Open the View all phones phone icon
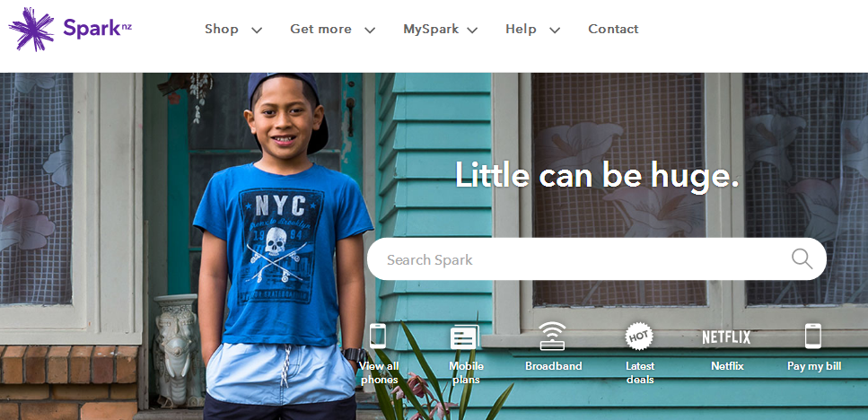This screenshot has width=868, height=420. tap(378, 336)
